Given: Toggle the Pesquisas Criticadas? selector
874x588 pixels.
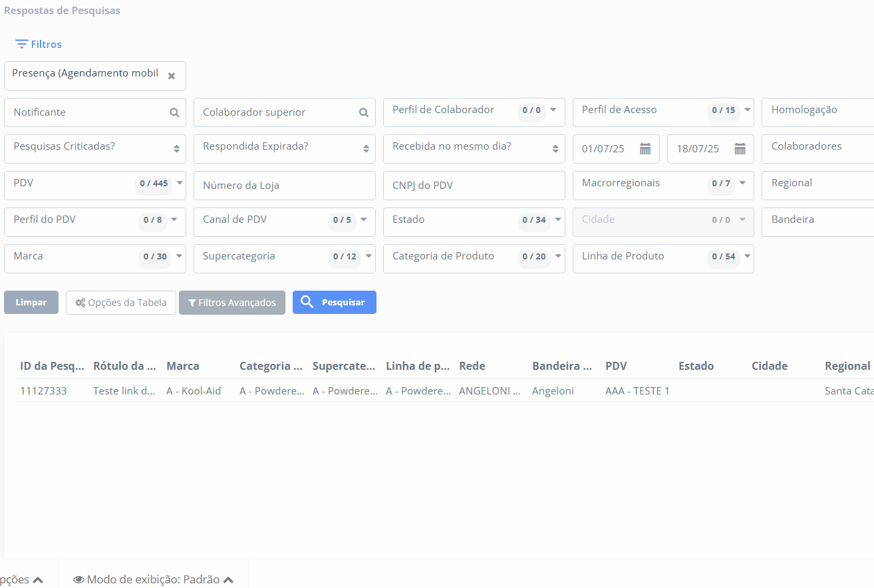Looking at the screenshot, I should click(176, 149).
